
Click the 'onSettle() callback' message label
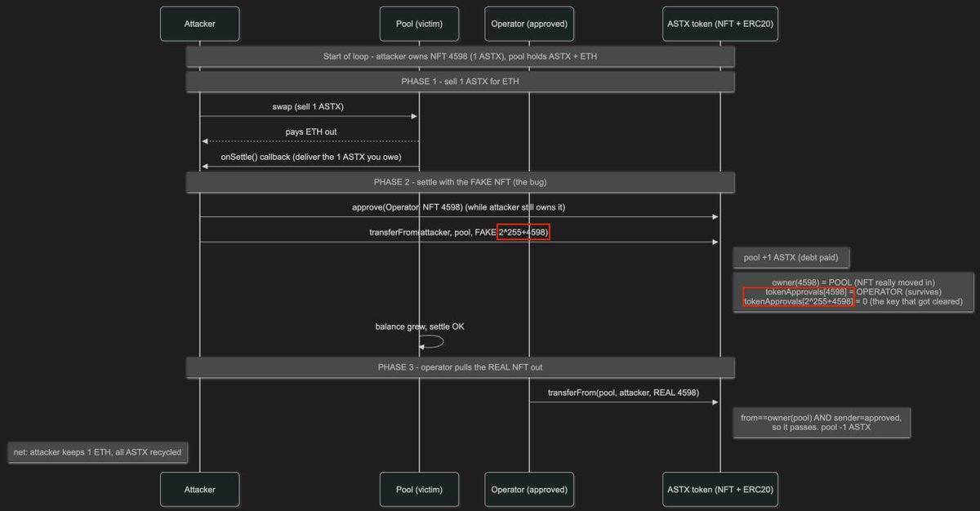tap(310, 157)
